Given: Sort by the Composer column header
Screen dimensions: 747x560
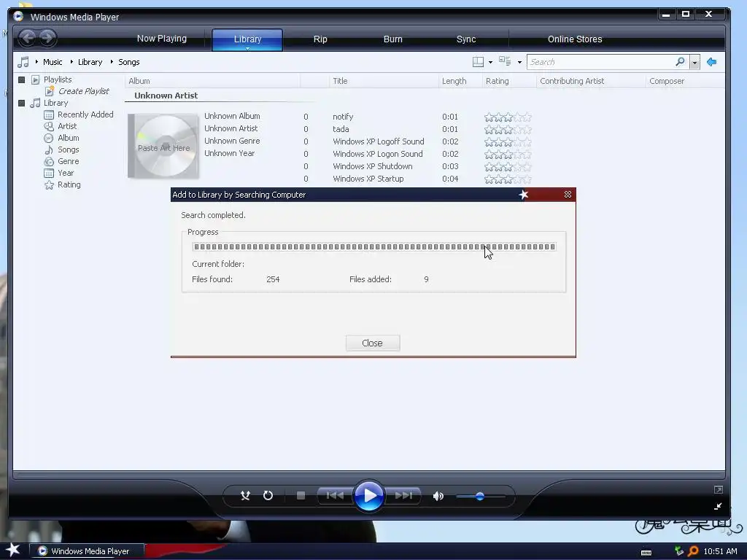Looking at the screenshot, I should tap(685, 81).
